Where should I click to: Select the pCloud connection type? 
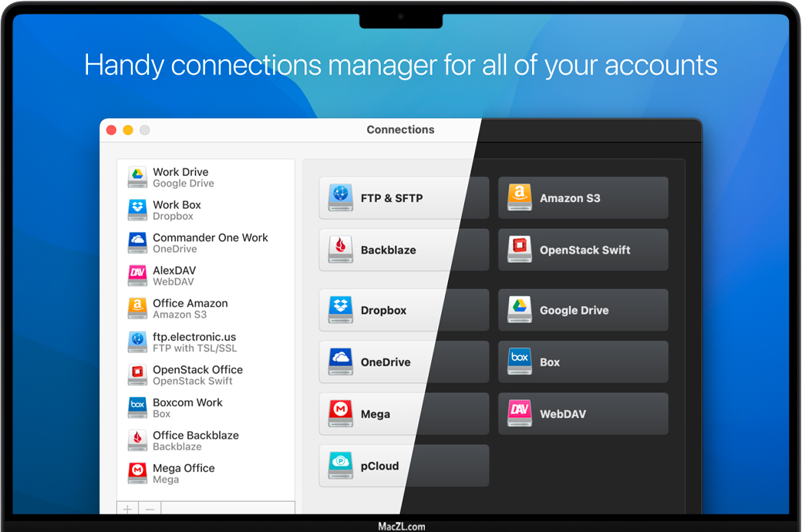coord(403,466)
